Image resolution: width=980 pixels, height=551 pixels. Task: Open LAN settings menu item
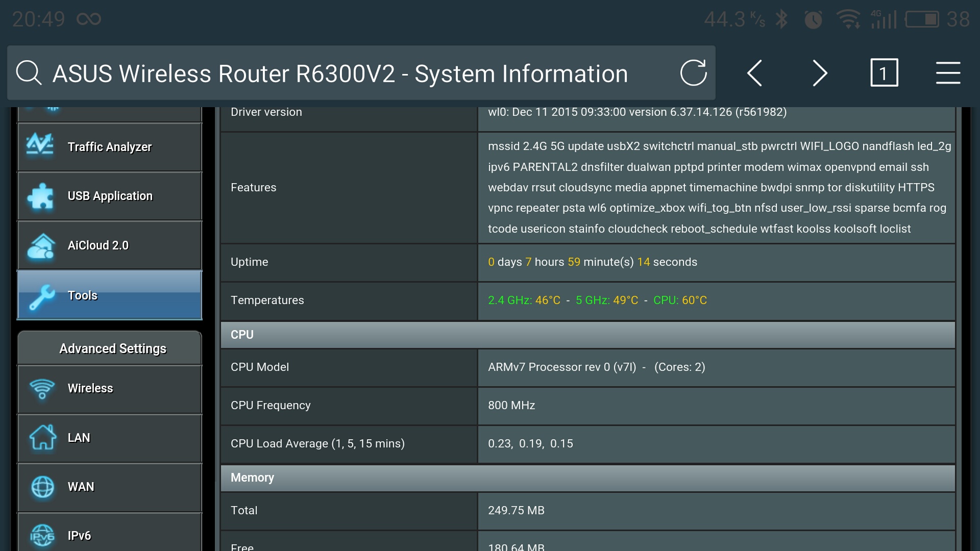[x=110, y=438]
